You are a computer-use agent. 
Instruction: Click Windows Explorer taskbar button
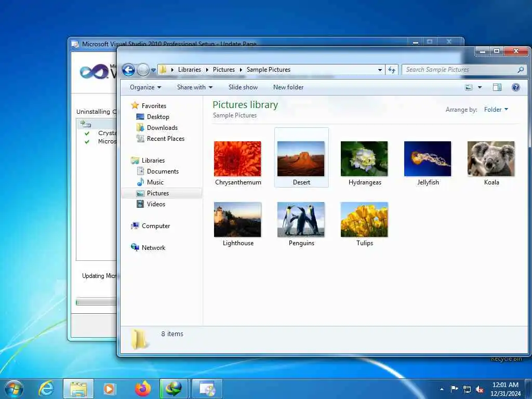click(78, 389)
